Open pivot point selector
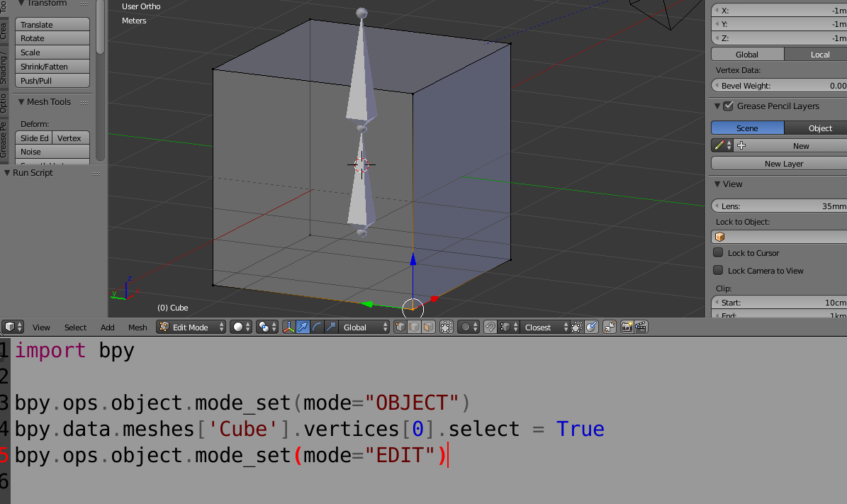 pos(267,327)
